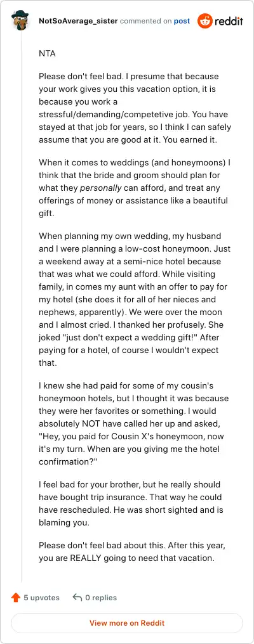
Task: Click the "View more on Reddit" button
Action: point(127,623)
